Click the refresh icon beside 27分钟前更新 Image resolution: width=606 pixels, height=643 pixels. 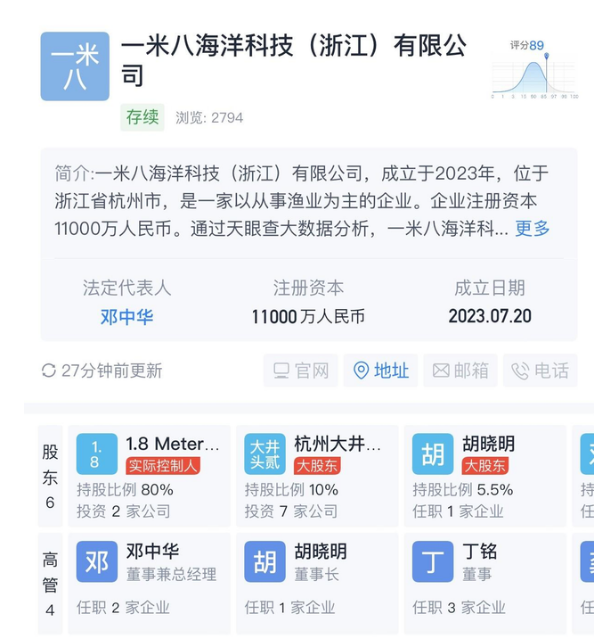(x=49, y=371)
